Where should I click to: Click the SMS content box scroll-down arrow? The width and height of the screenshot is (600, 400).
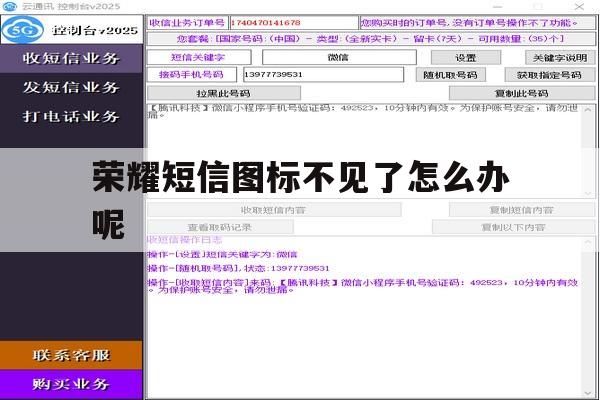click(x=588, y=193)
